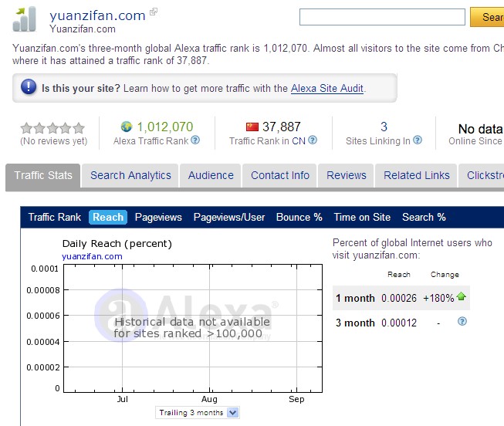Click the search input field

point(382,17)
